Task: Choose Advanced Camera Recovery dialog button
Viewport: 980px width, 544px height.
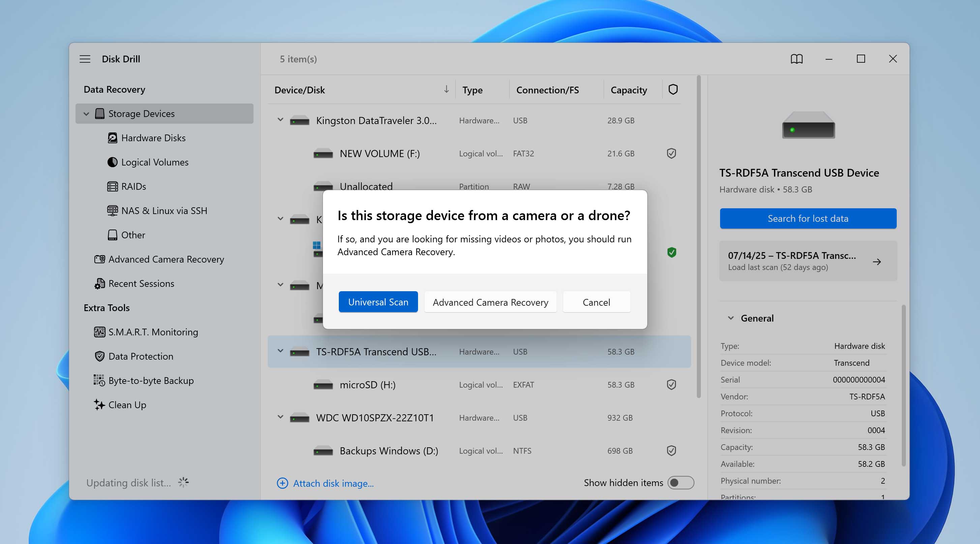Action: pos(491,302)
